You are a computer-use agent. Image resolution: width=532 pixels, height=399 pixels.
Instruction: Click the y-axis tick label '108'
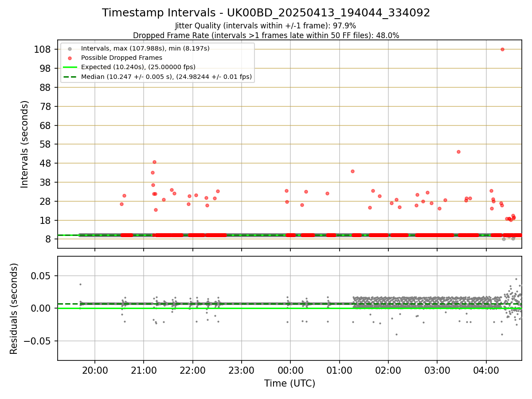pos(43,49)
